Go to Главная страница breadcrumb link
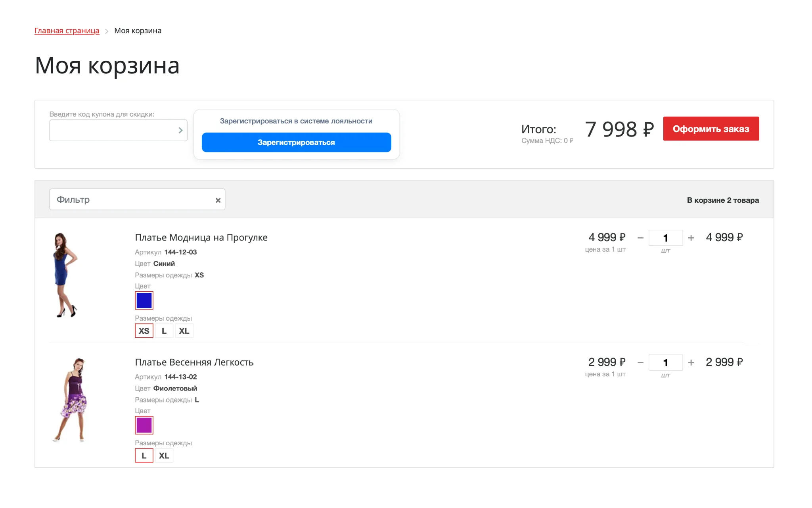 67,31
